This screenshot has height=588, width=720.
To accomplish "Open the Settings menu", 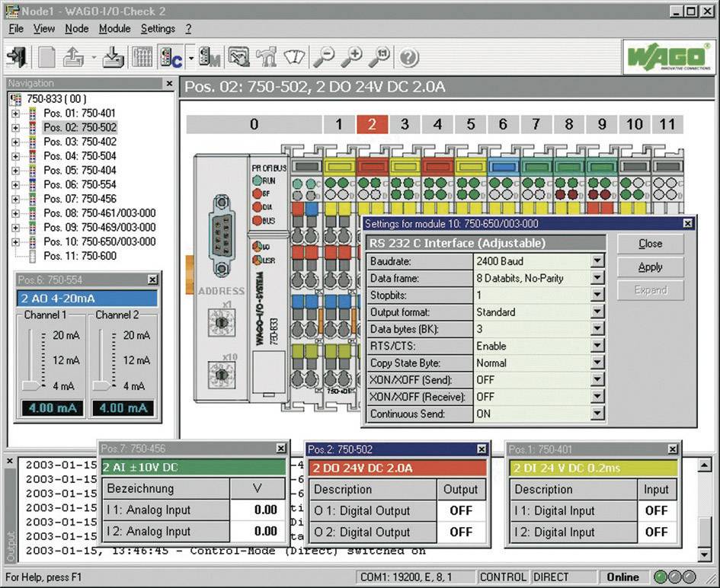I will (x=158, y=28).
